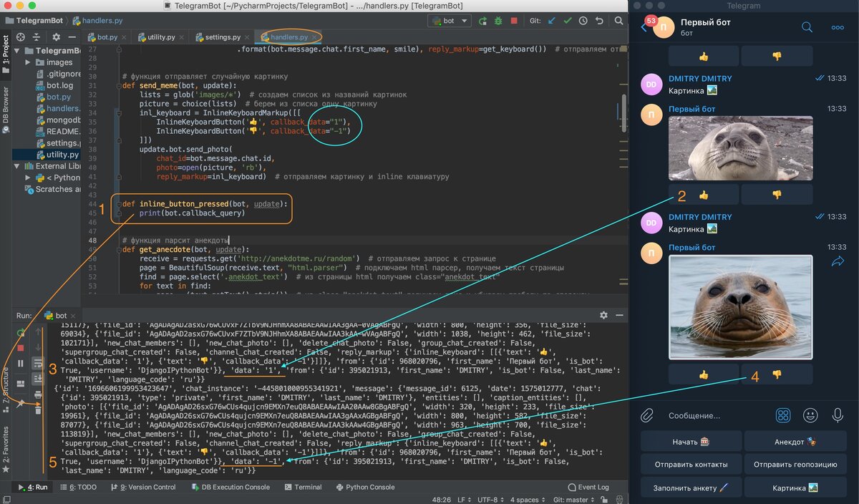Minimize the Run tool window
This screenshot has height=504, width=859.
pyautogui.click(x=618, y=315)
